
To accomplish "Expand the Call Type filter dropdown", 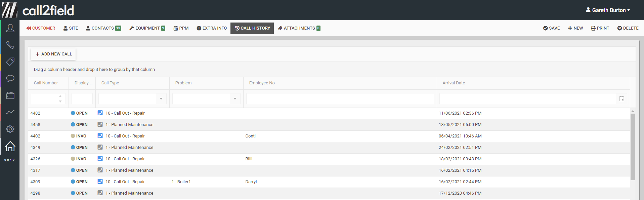I will [x=161, y=99].
